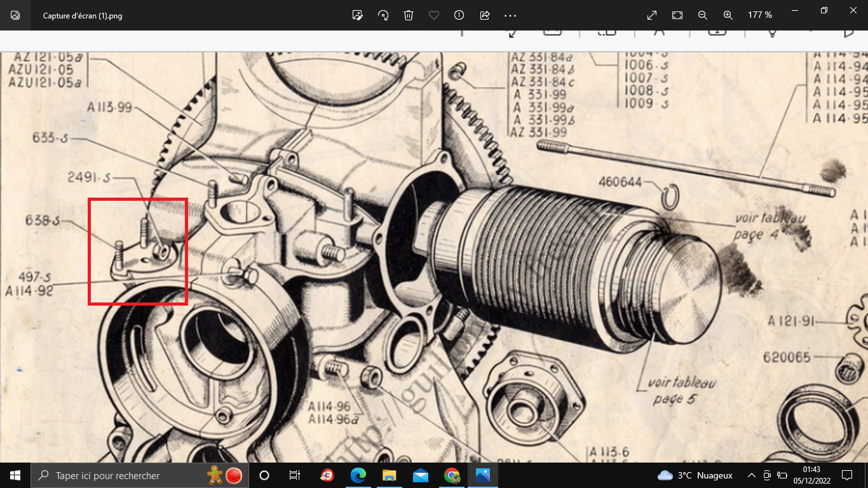This screenshot has width=868, height=488.
Task: Launch Microsoft Edge from taskbar
Action: [358, 475]
